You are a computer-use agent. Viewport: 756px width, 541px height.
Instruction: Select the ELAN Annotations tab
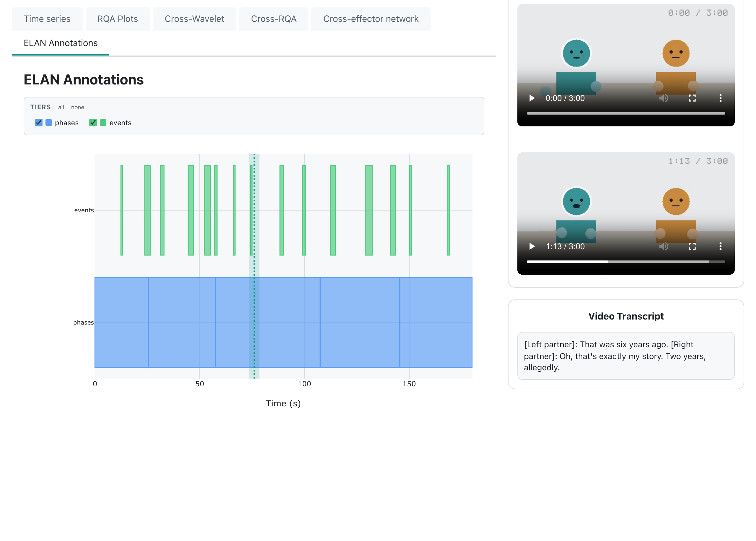61,43
